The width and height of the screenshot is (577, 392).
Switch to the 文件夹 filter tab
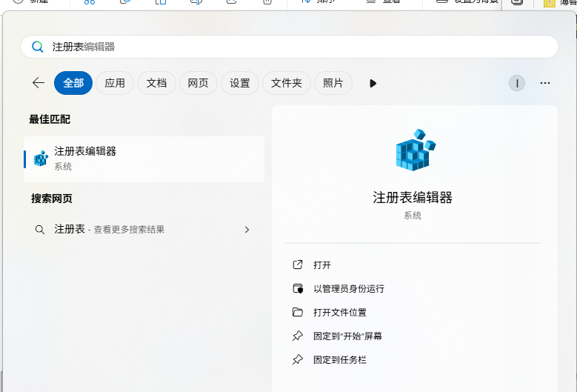pos(287,83)
